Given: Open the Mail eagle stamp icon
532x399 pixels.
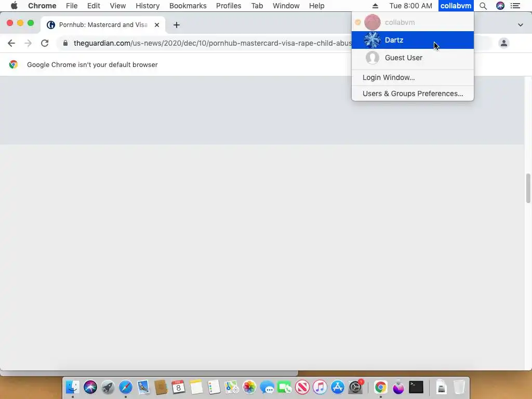Looking at the screenshot, I should pyautogui.click(x=143, y=387).
